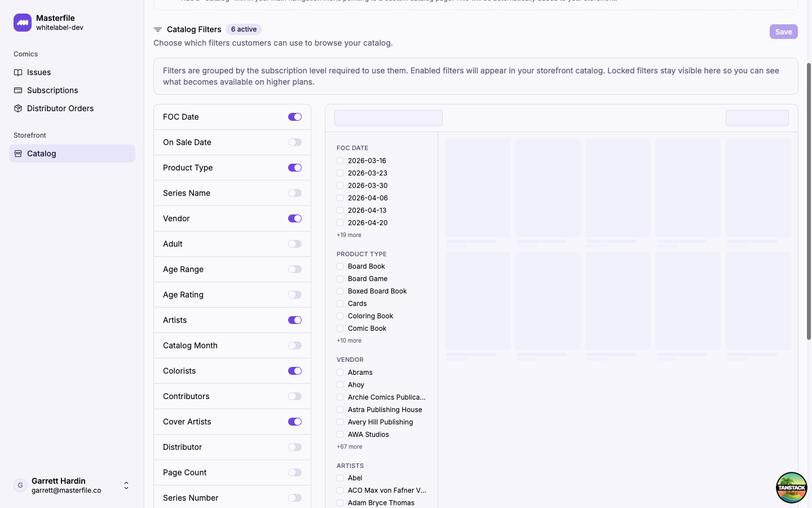Image resolution: width=812 pixels, height=508 pixels.
Task: Click the Distributor Orders box icon
Action: click(x=18, y=108)
